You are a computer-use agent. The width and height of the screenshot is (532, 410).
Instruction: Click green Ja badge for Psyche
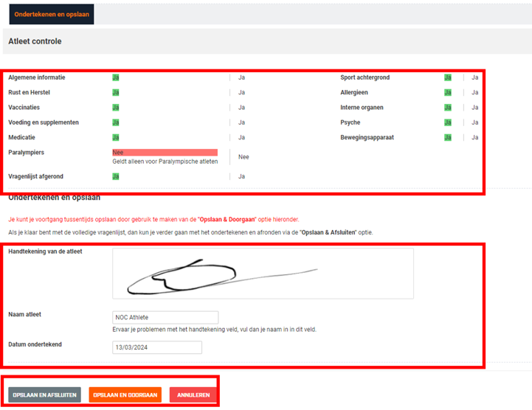click(x=448, y=122)
